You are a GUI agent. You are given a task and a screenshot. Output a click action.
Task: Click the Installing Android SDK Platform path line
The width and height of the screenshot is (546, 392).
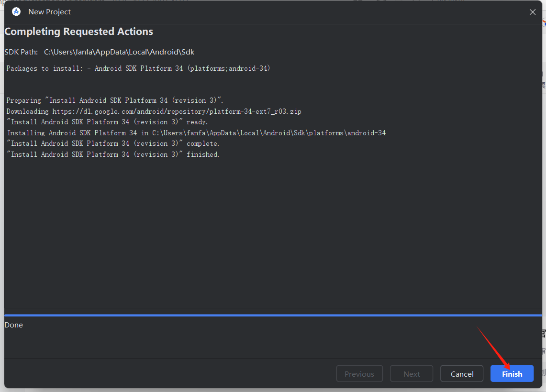pyautogui.click(x=196, y=133)
